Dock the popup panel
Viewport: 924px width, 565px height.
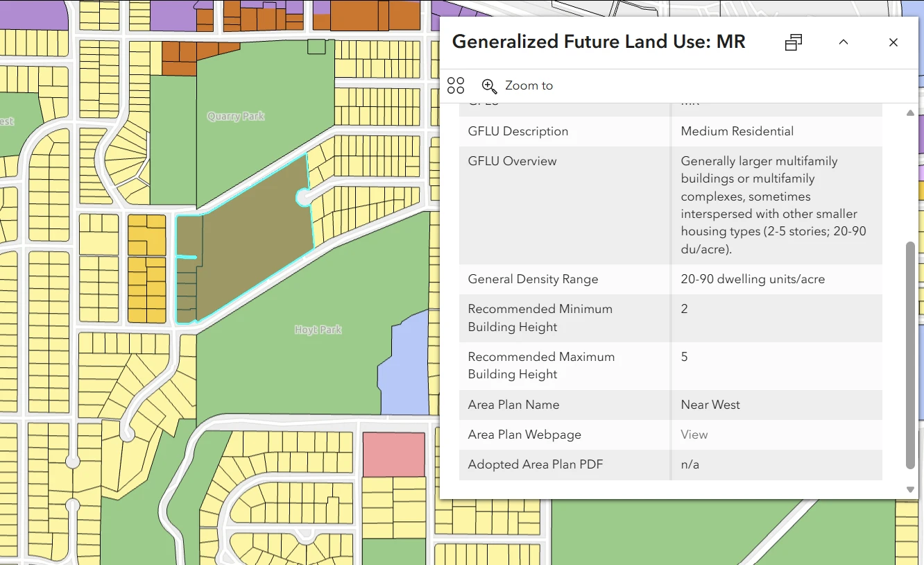tap(794, 42)
